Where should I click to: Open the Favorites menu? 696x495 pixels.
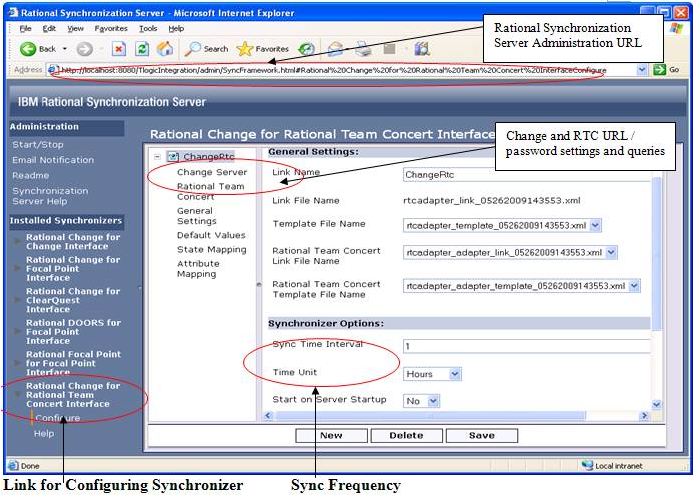111,28
